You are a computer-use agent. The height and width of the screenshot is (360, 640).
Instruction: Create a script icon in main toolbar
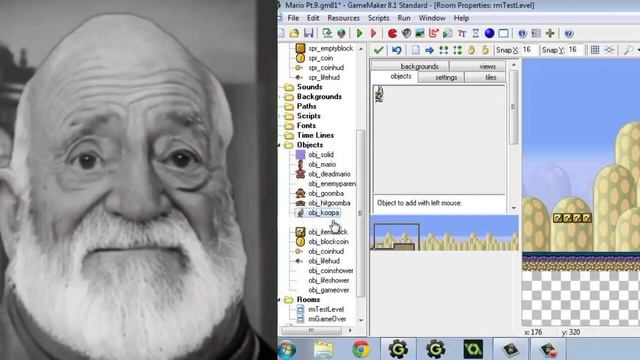[447, 33]
